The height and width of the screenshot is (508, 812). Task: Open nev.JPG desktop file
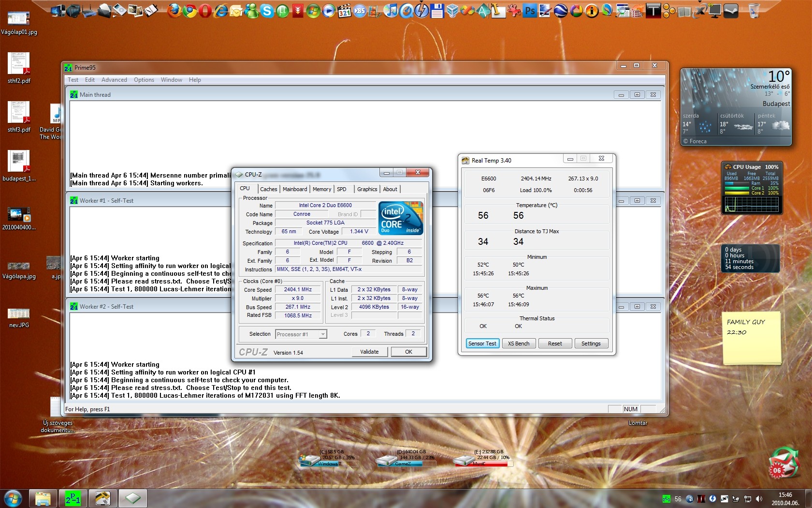(x=19, y=318)
